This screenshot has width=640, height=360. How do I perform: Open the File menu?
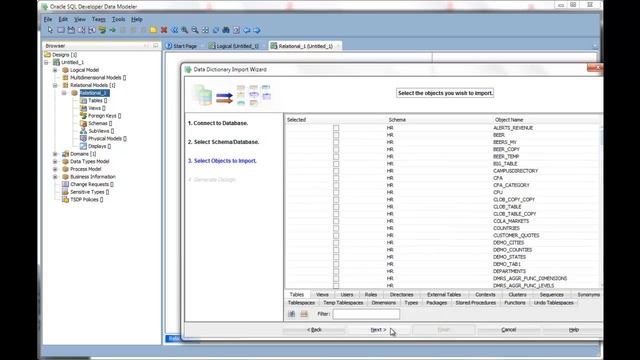pyautogui.click(x=48, y=19)
